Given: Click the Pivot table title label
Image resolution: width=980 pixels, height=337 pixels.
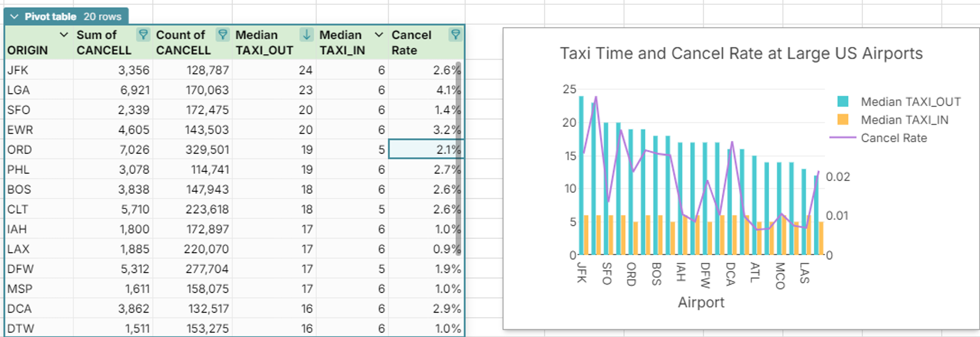Looking at the screenshot, I should [50, 16].
